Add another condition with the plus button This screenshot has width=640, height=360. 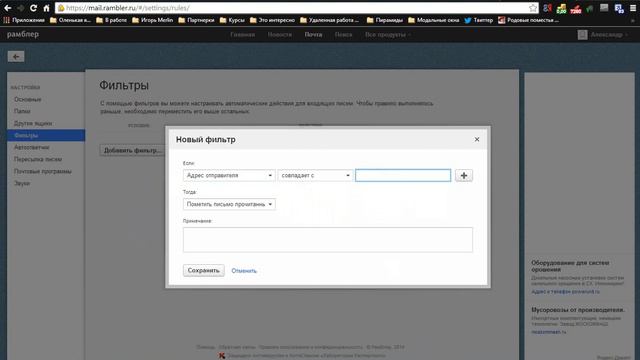[x=464, y=176]
